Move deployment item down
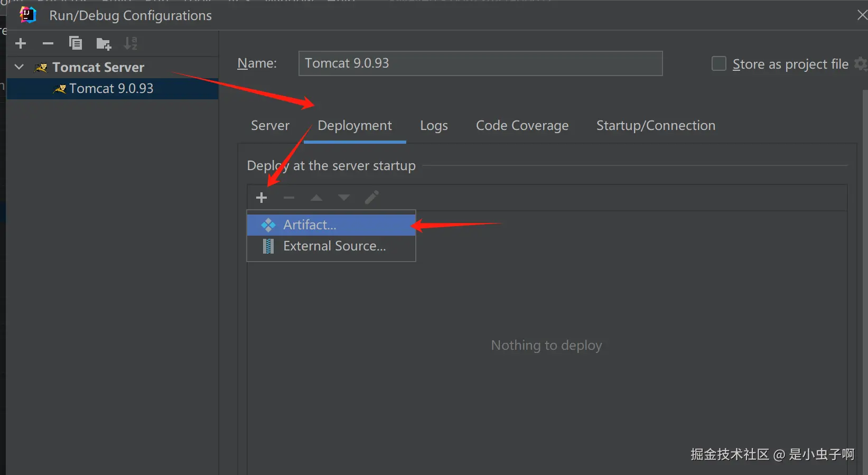The height and width of the screenshot is (475, 868). coord(344,198)
